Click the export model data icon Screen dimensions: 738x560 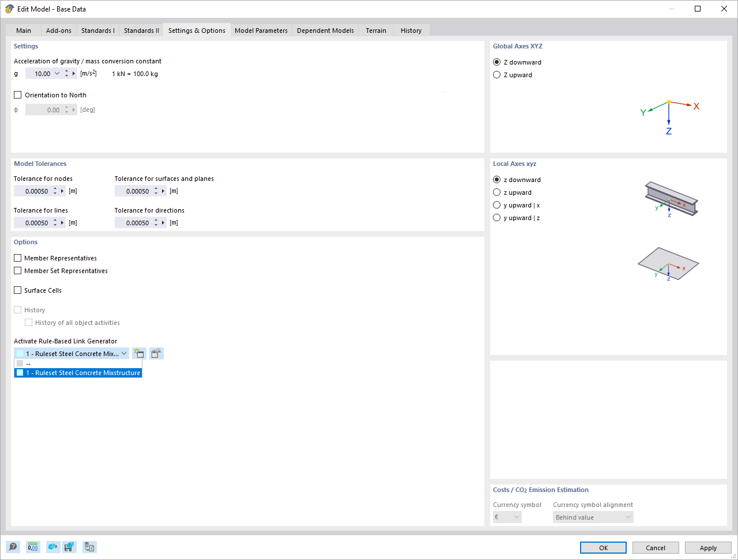tap(52, 547)
